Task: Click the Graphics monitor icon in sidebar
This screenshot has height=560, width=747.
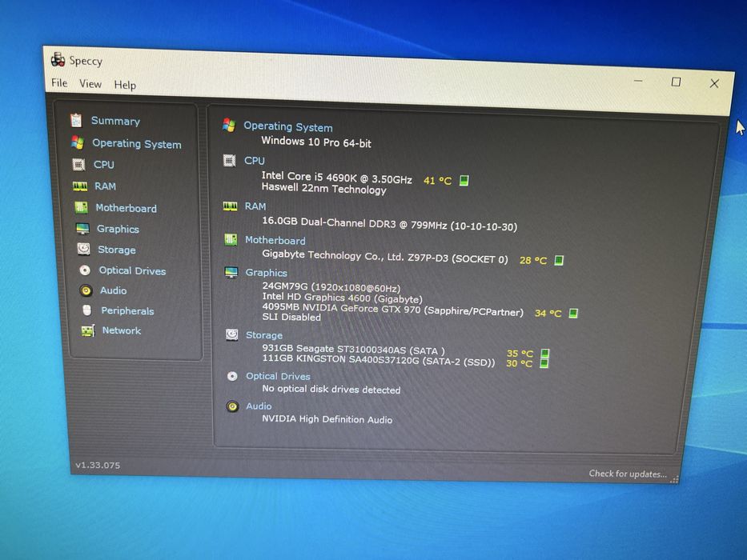Action: coord(82,229)
